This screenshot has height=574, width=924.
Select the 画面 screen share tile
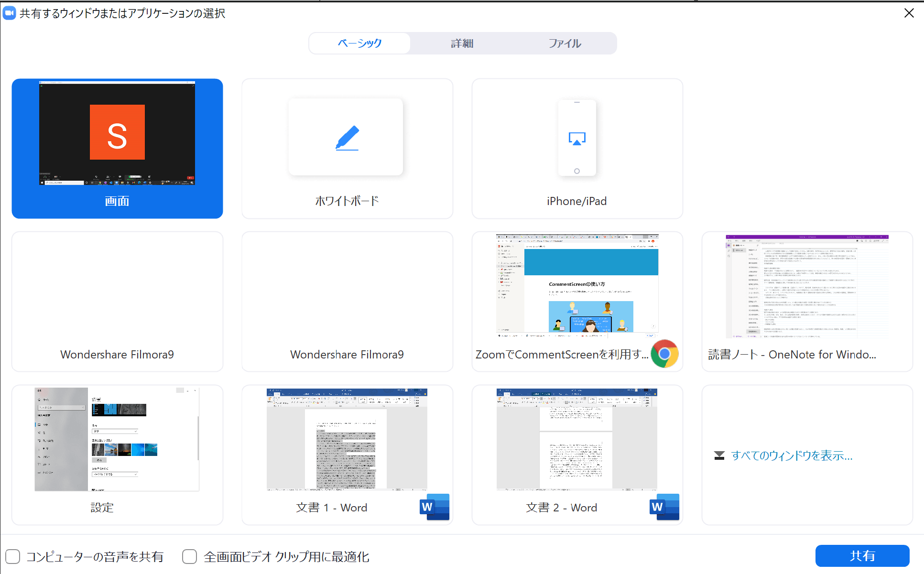pyautogui.click(x=117, y=148)
